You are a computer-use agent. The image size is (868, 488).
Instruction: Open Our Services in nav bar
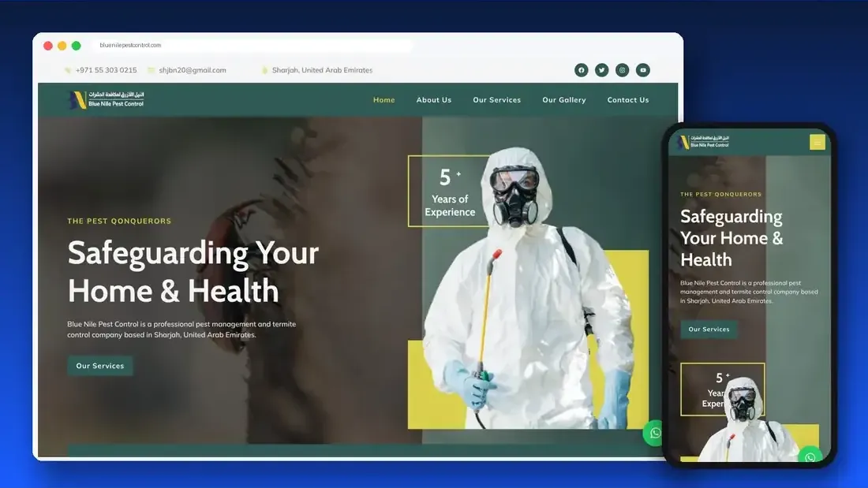496,100
